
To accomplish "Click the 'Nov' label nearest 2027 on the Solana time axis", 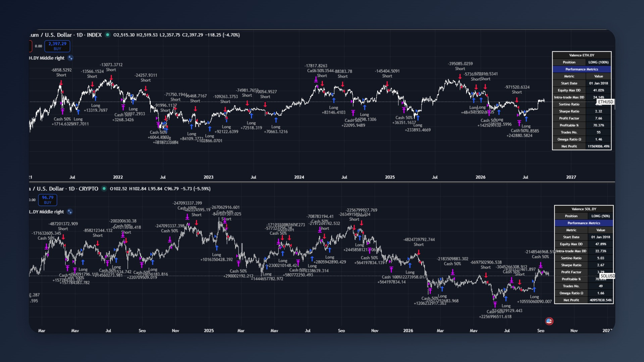I will coord(574,331).
